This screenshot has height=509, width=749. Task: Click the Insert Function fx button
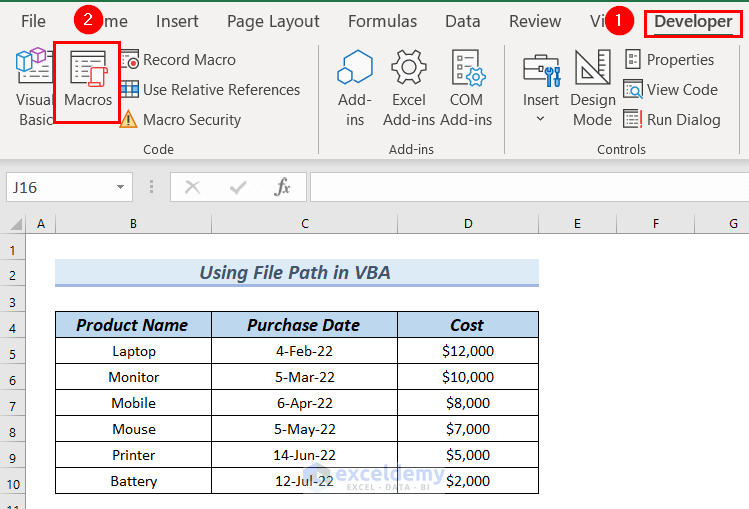[x=283, y=187]
